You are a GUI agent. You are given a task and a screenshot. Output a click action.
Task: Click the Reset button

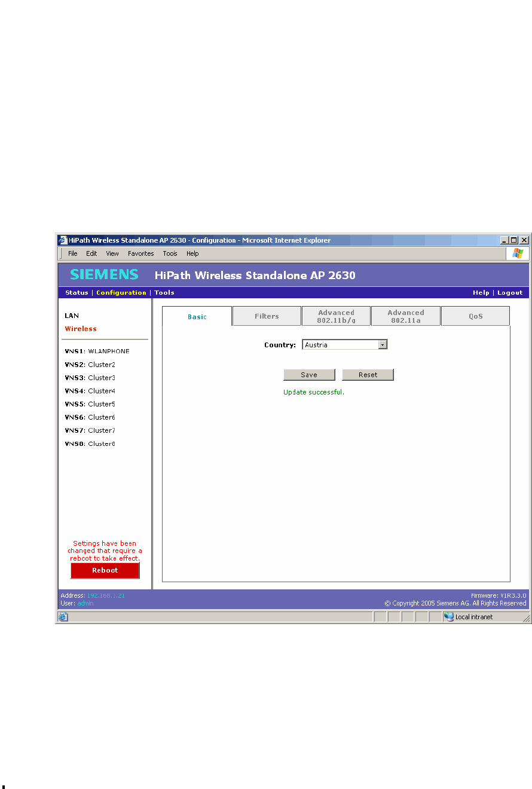point(368,375)
